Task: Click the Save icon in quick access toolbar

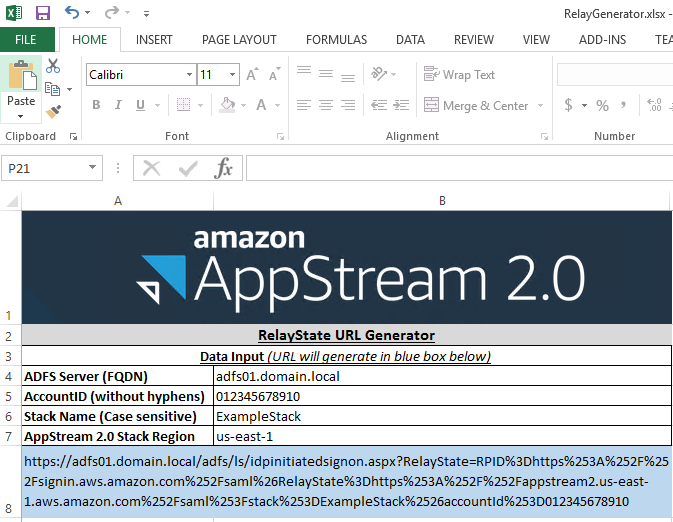Action: tap(43, 13)
